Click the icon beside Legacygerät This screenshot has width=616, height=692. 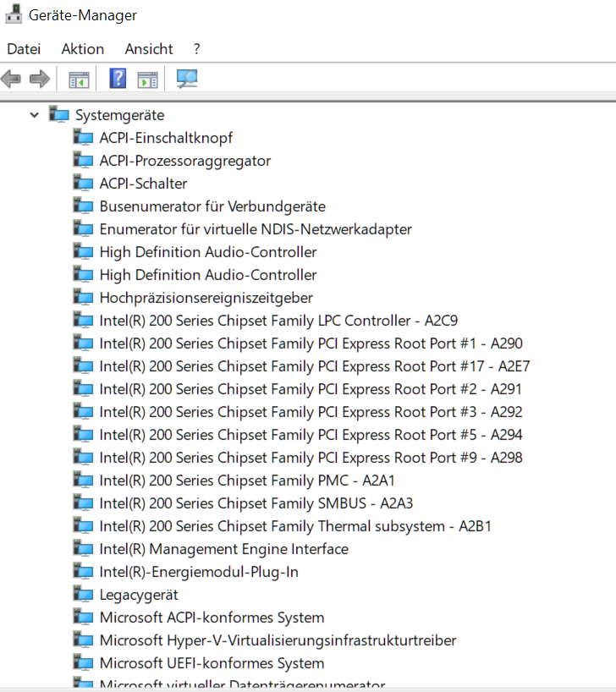[x=83, y=595]
